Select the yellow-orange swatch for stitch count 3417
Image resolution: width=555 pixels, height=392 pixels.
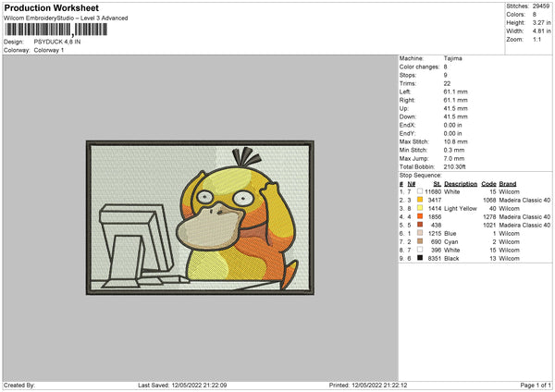click(x=420, y=200)
